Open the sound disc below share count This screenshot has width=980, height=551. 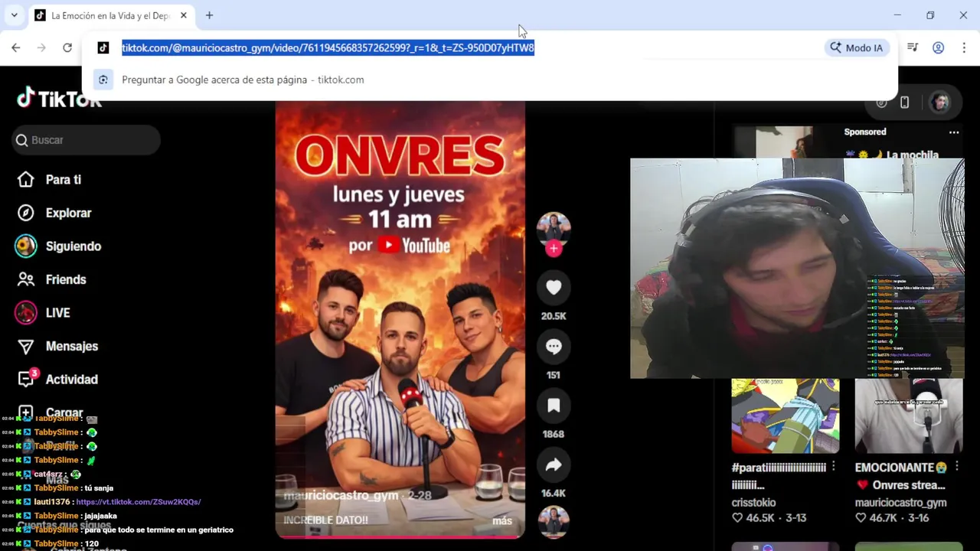pyautogui.click(x=554, y=523)
